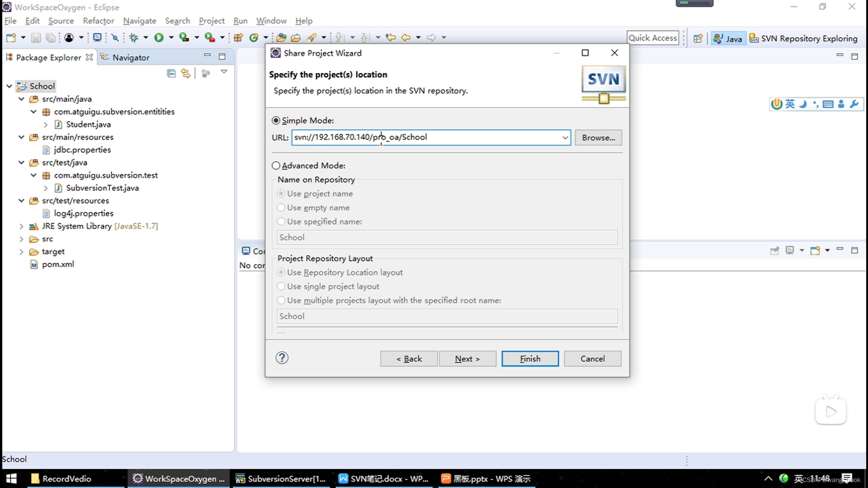Click the < Back button
The height and width of the screenshot is (488, 868).
[x=409, y=359]
